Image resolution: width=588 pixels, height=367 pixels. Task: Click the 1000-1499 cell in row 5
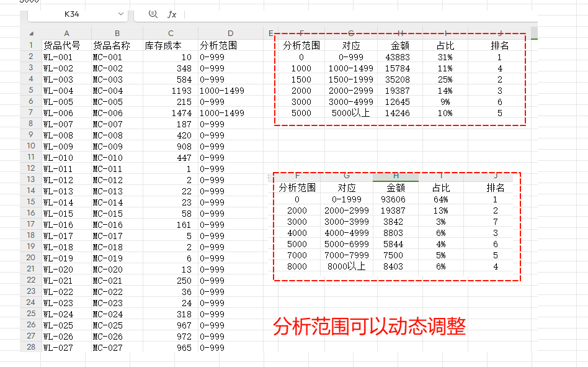pos(221,91)
